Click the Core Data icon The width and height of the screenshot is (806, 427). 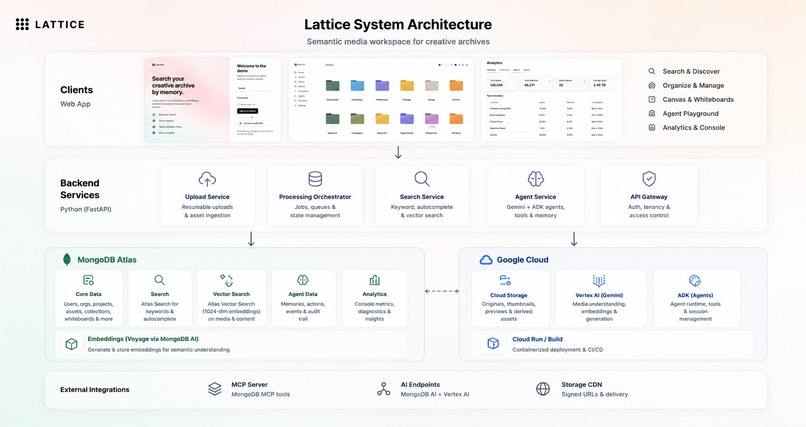click(x=88, y=280)
